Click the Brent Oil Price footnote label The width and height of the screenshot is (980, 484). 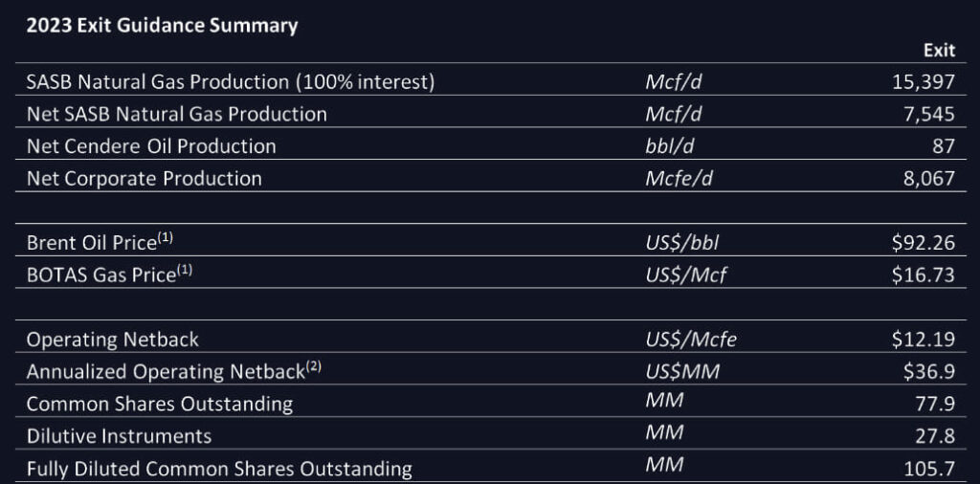click(100, 242)
